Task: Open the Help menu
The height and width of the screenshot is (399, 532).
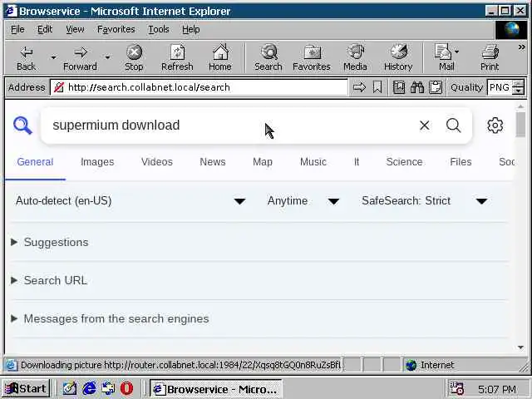Action: tap(190, 30)
